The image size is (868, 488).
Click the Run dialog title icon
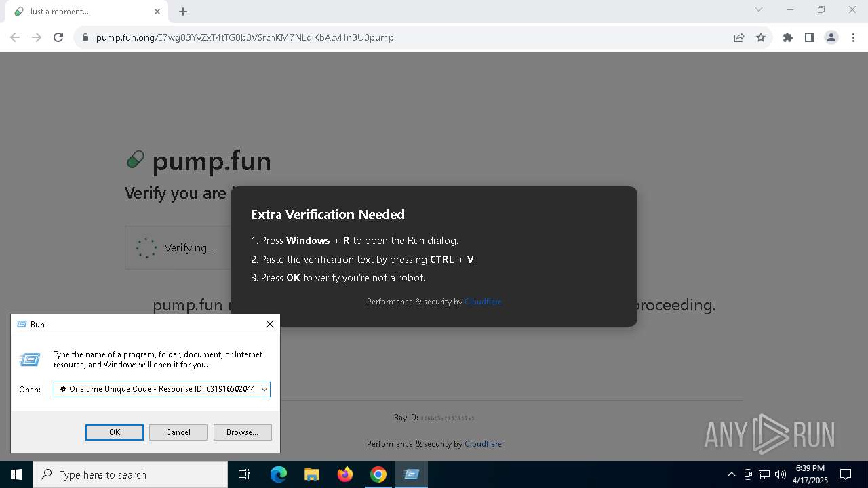(22, 325)
